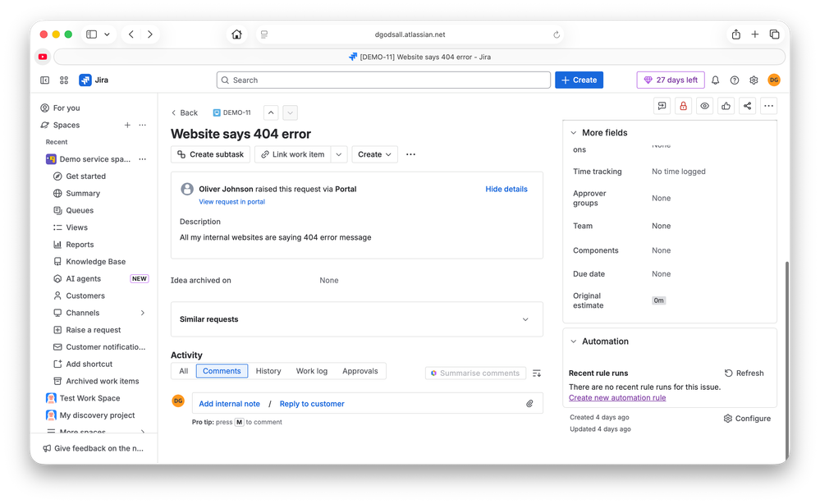The image size is (820, 504).
Task: Click Link work item button
Action: point(293,154)
